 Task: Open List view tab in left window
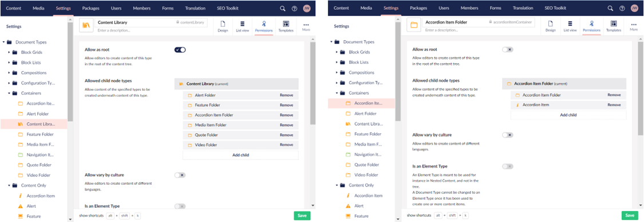coord(242,26)
